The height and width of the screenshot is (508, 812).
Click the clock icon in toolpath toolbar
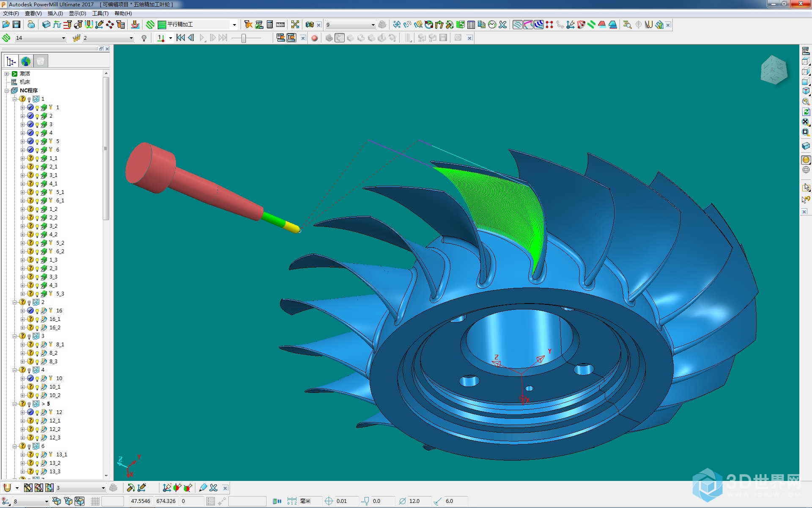click(492, 25)
